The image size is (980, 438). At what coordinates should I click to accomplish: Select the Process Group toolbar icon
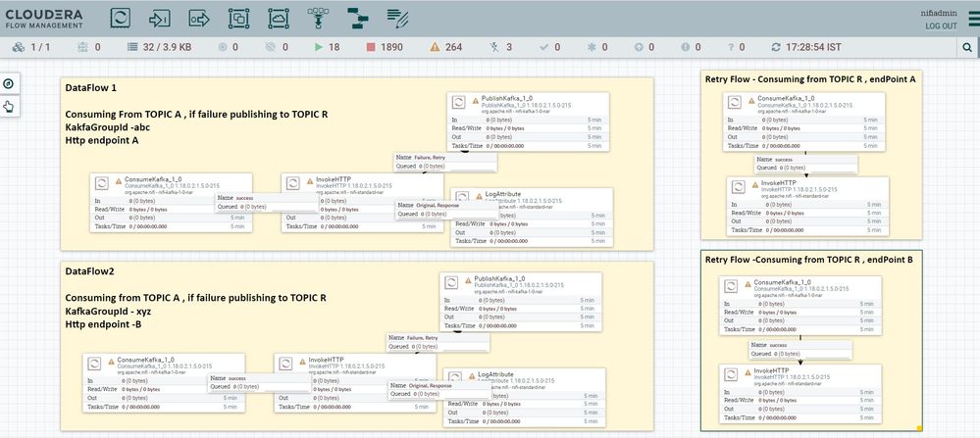pos(238,18)
